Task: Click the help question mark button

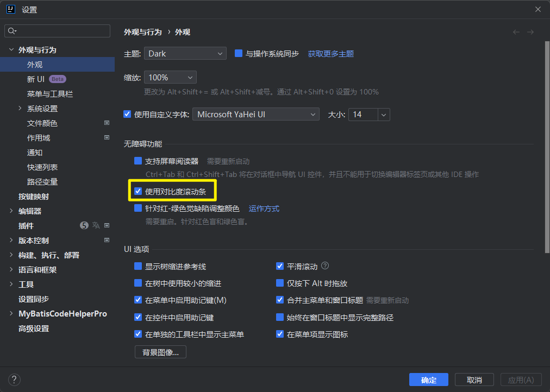Action: (x=15, y=380)
